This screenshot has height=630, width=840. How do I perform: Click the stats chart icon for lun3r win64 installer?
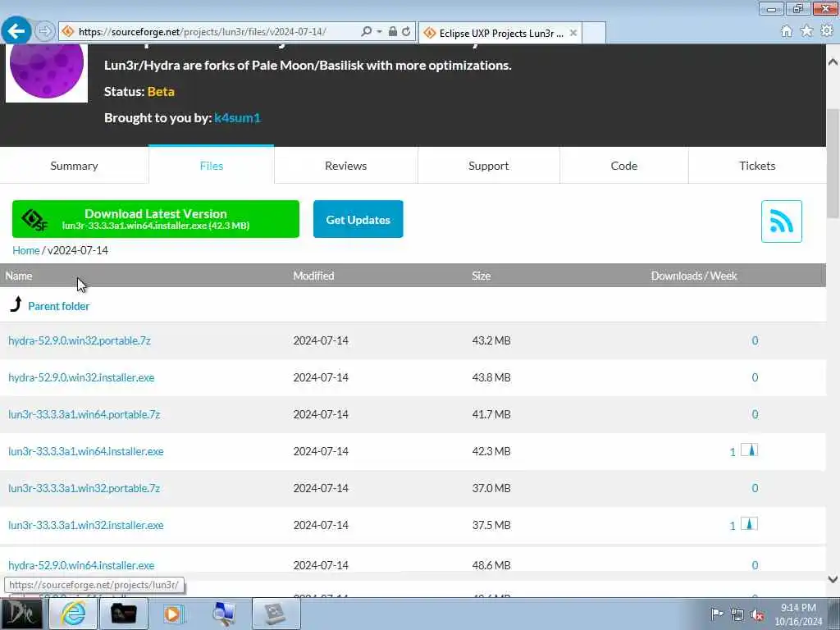pos(750,450)
